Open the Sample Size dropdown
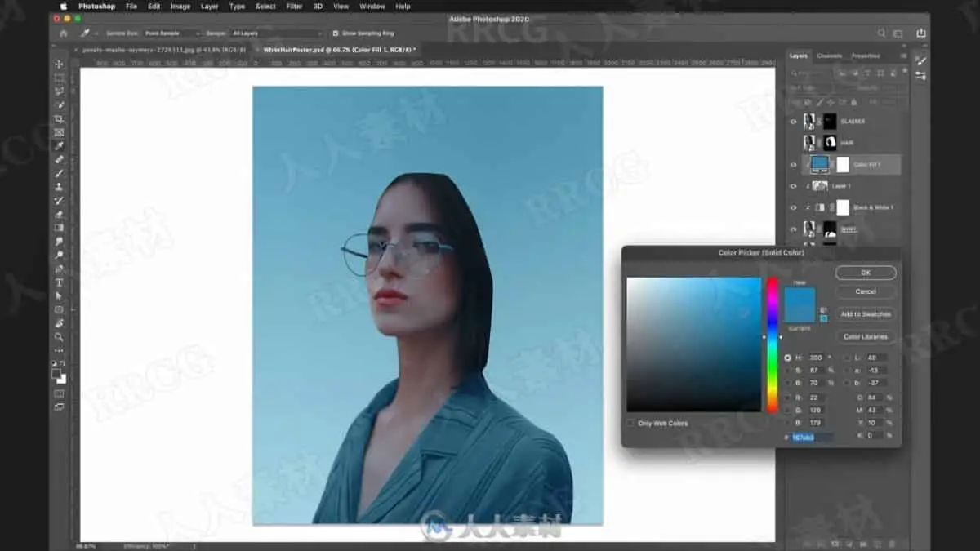The height and width of the screenshot is (551, 980). [171, 33]
